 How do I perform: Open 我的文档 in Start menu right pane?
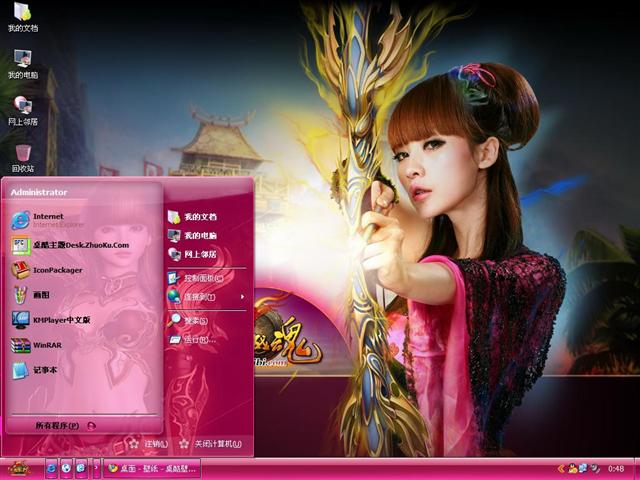click(x=192, y=217)
